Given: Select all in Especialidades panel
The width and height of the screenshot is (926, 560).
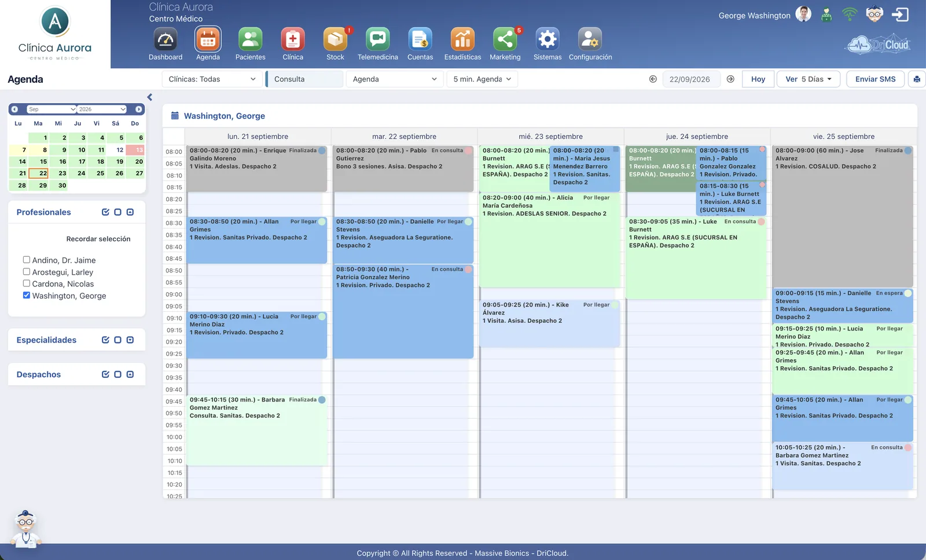Looking at the screenshot, I should tap(105, 340).
